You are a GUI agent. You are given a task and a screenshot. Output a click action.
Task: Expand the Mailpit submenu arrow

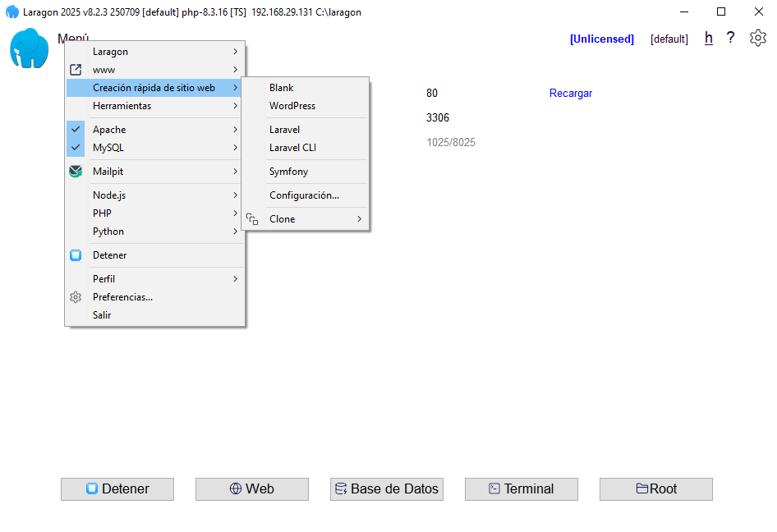(236, 172)
